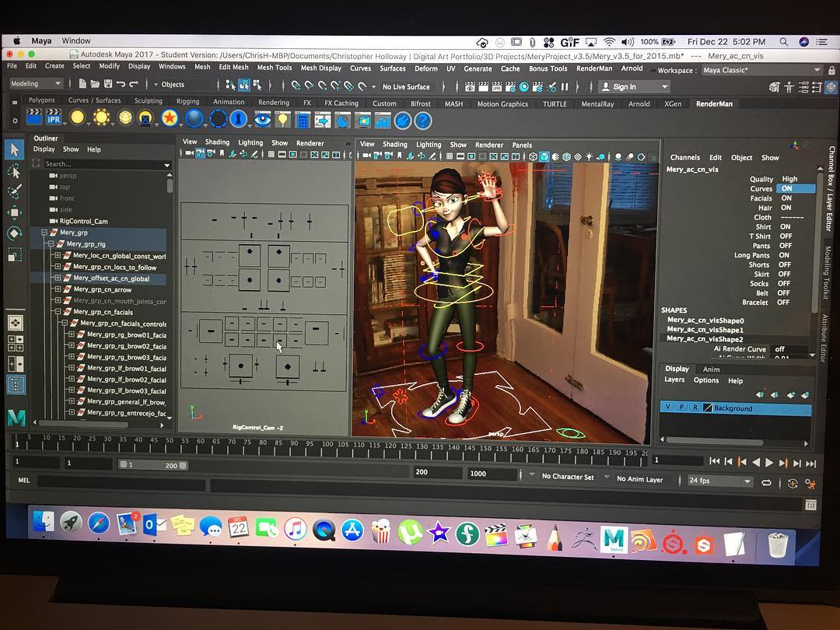Go to end of playback range
The width and height of the screenshot is (840, 630).
(810, 464)
